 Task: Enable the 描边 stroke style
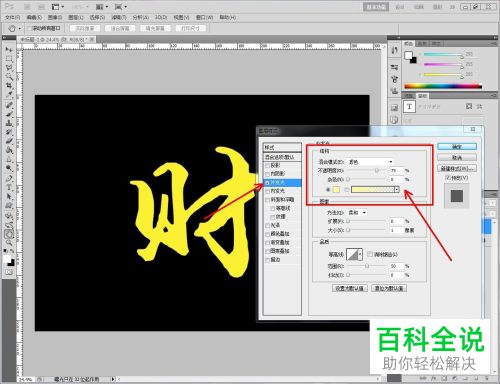click(x=267, y=260)
